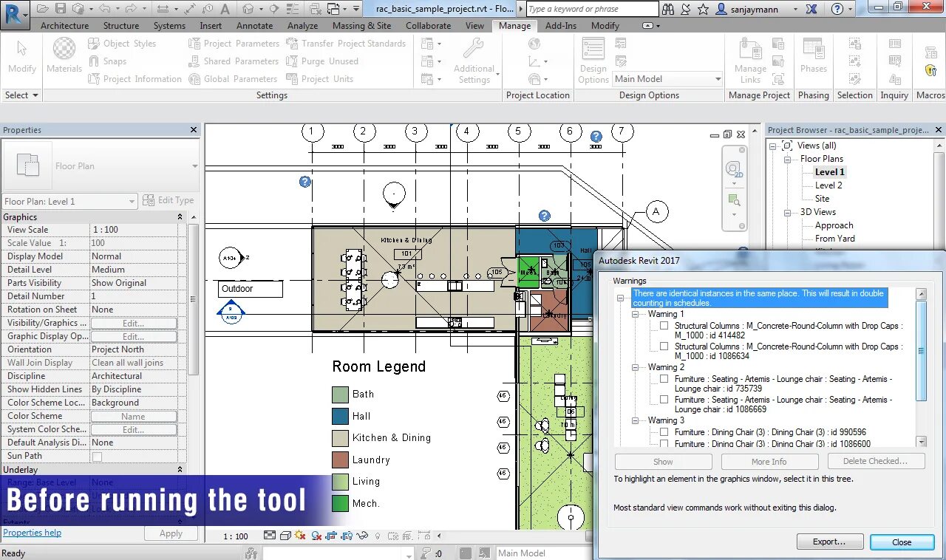Screen dimensions: 946x560
Task: Click the 2D navigation wheel icon in view
Action: coord(733,170)
